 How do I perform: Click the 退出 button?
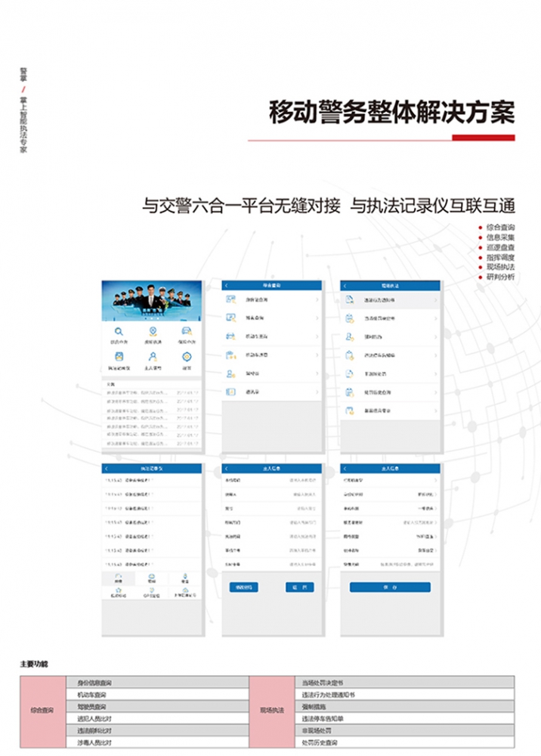click(300, 587)
